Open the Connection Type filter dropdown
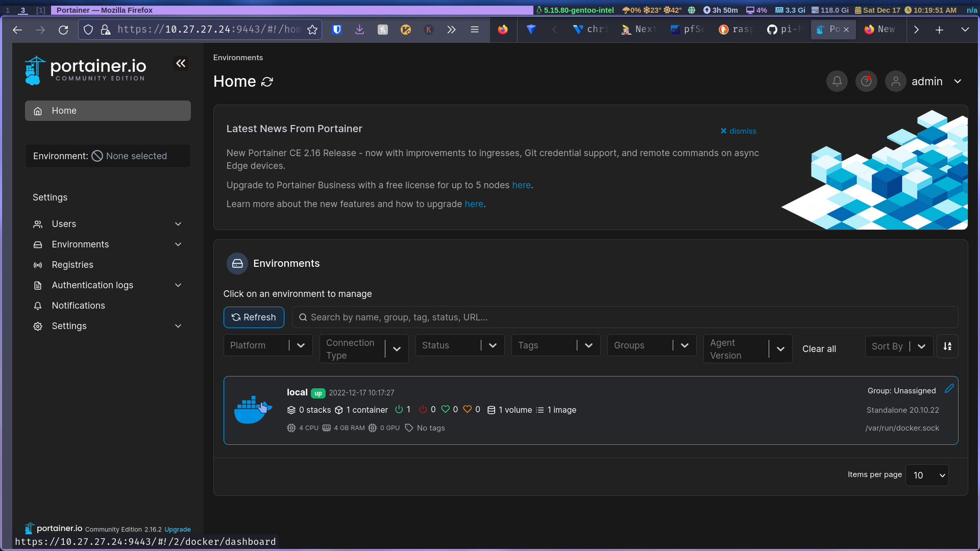 coord(364,349)
